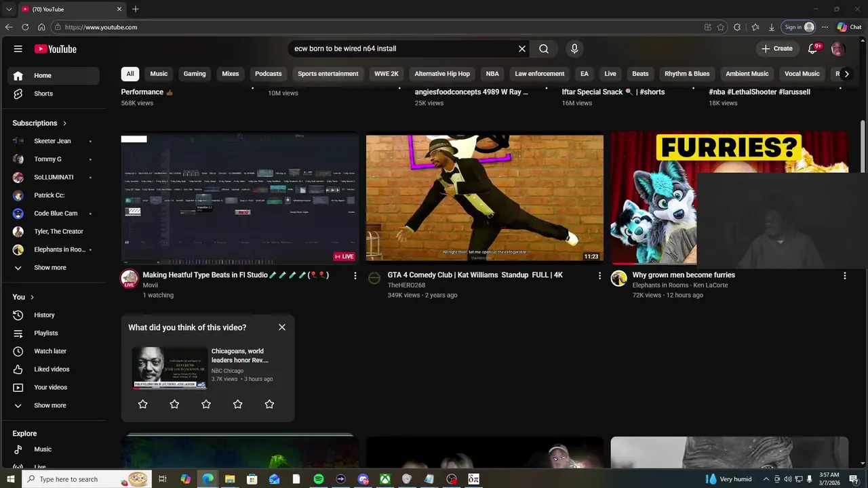Click the browser home button
This screenshot has height=488, width=868.
pyautogui.click(x=41, y=27)
